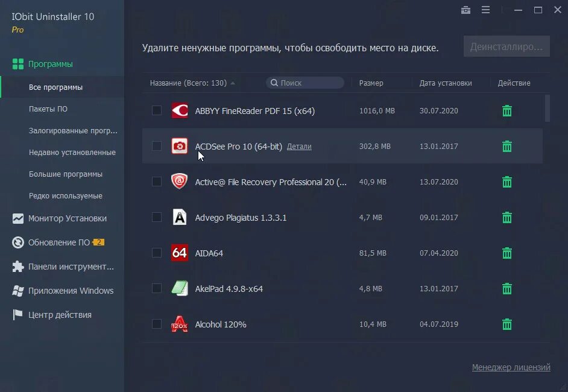Open Детали link for ACDSee Pro
568x392 pixels.
click(299, 147)
